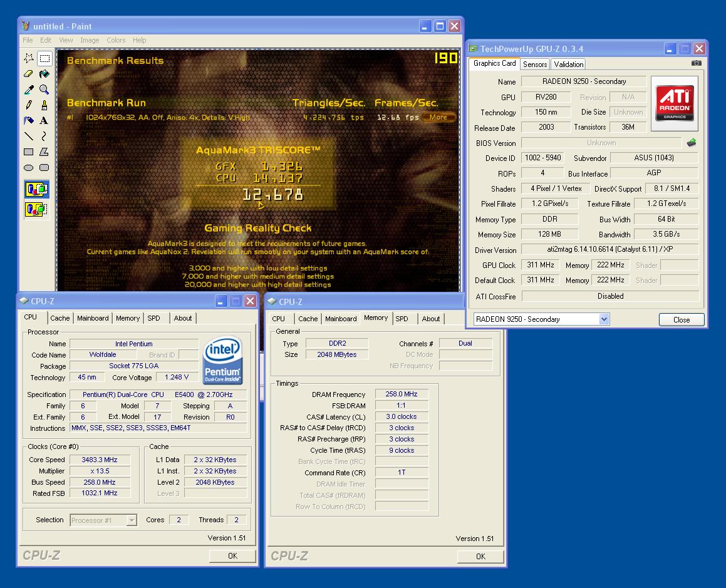Screen dimensions: 726x588
Task: Open the Processor #1 selection dropdown
Action: pyautogui.click(x=132, y=520)
